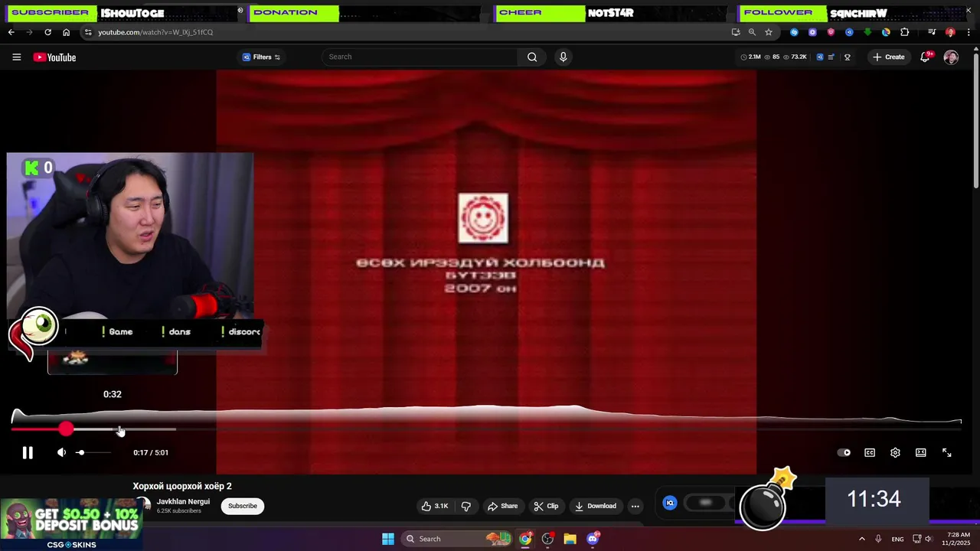This screenshot has height=551, width=980.
Task: Toggle the autoplay switch
Action: pos(844,452)
